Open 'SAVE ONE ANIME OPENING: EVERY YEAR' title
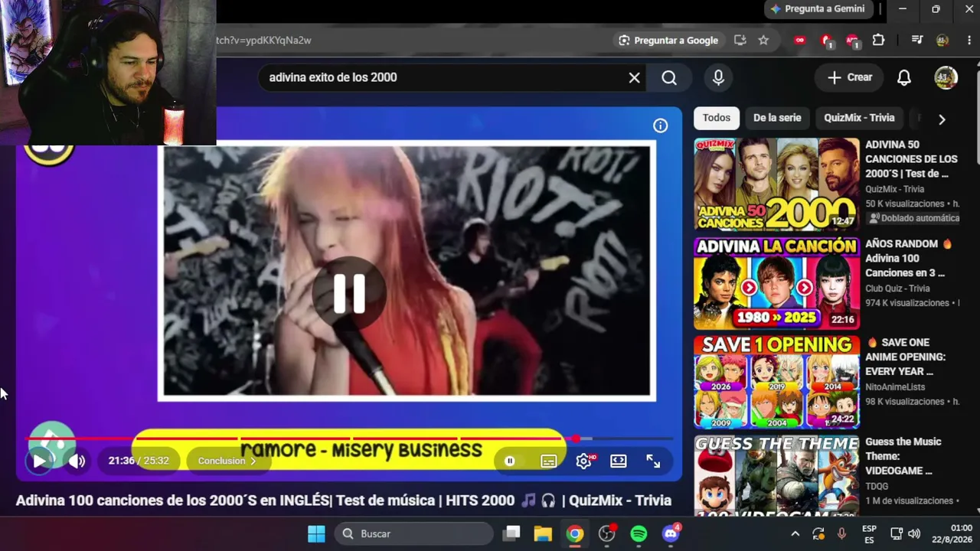980x551 pixels. point(905,357)
